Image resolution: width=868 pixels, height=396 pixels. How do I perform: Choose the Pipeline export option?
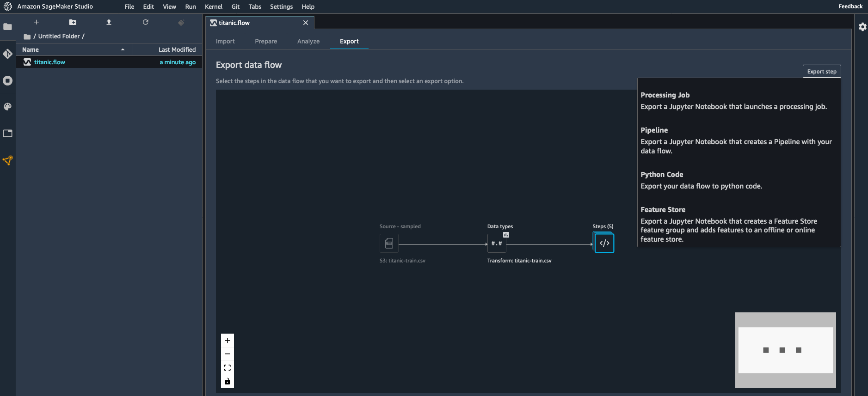point(739,140)
